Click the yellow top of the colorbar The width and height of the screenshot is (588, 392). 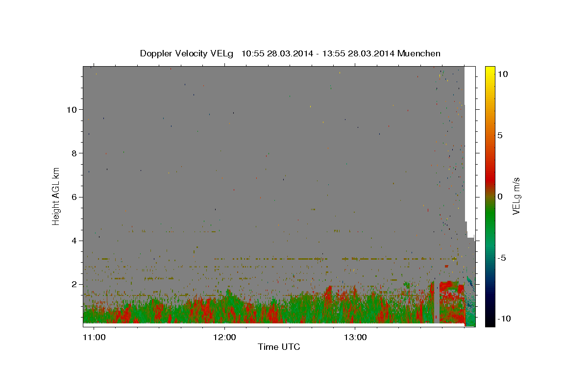tap(490, 71)
